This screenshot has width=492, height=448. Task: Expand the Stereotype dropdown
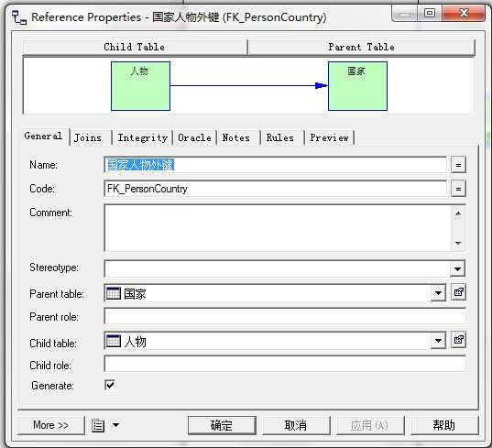[x=457, y=268]
